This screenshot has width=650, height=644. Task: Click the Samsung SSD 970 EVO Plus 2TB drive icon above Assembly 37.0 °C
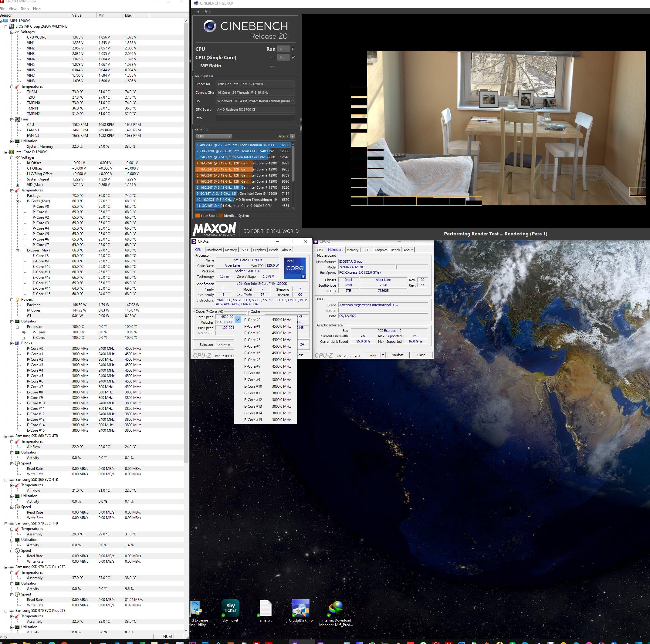(12, 567)
